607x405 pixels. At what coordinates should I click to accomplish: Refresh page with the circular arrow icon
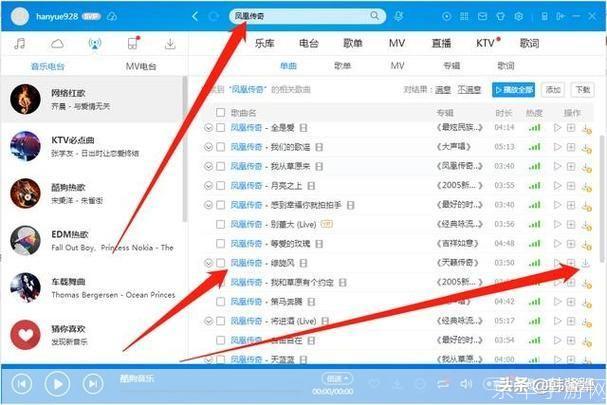(x=213, y=16)
